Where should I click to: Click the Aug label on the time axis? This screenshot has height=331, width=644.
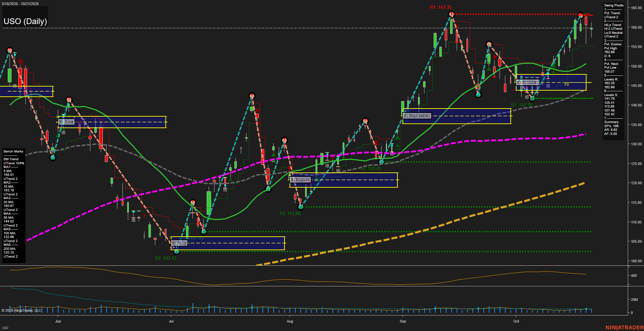tap(290, 321)
